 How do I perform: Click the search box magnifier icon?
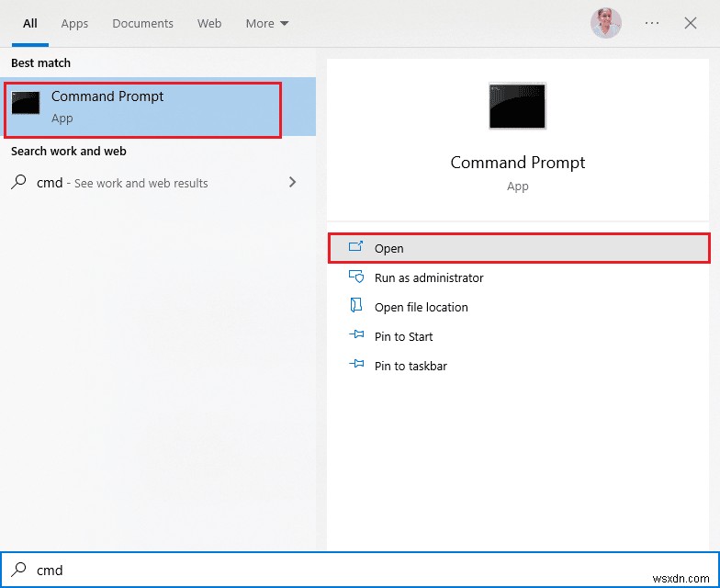18,570
